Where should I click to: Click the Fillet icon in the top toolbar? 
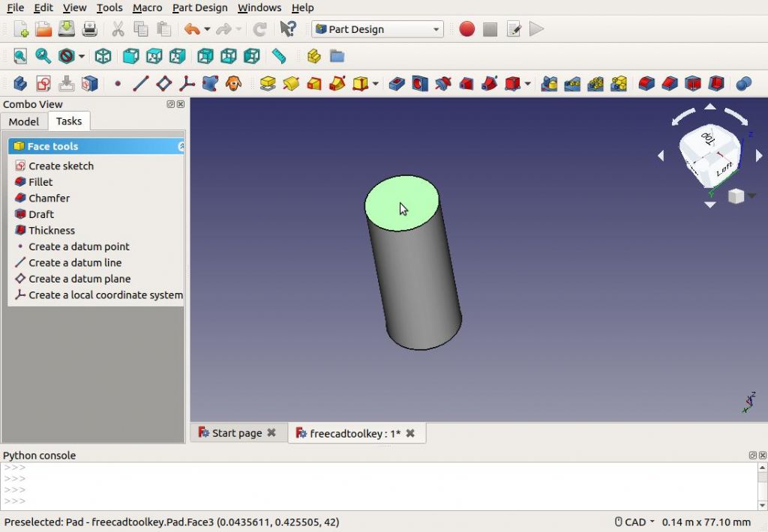646,84
